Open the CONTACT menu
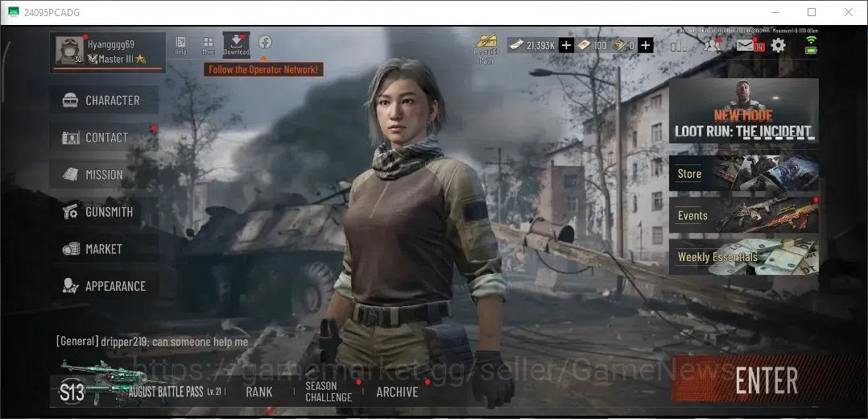868x419 pixels. pyautogui.click(x=104, y=138)
